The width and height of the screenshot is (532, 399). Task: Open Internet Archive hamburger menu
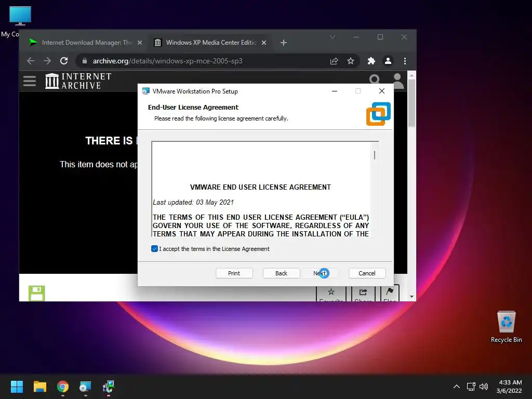click(x=30, y=81)
